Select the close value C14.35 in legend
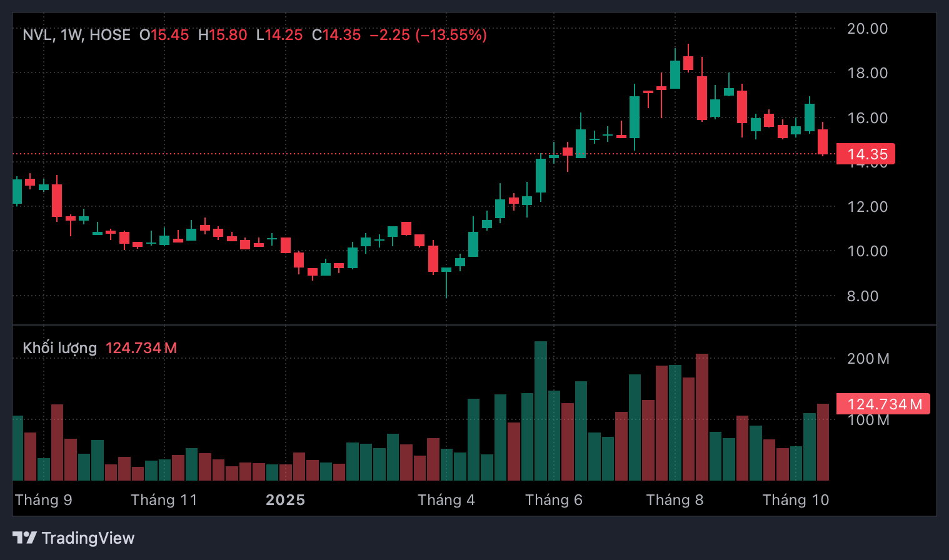 point(336,35)
